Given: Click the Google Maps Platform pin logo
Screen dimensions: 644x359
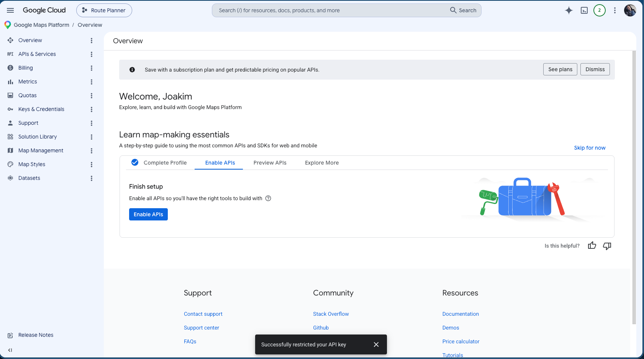Looking at the screenshot, I should coord(8,25).
